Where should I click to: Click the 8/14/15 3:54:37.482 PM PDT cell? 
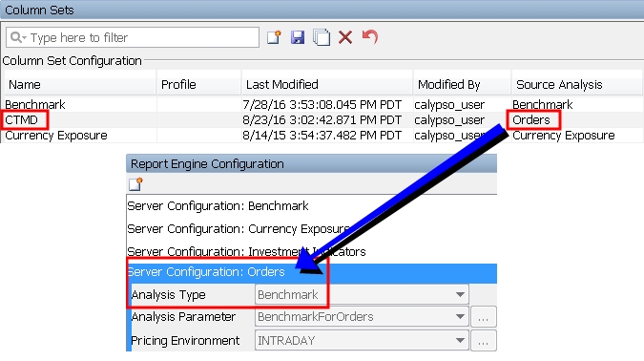coord(322,136)
